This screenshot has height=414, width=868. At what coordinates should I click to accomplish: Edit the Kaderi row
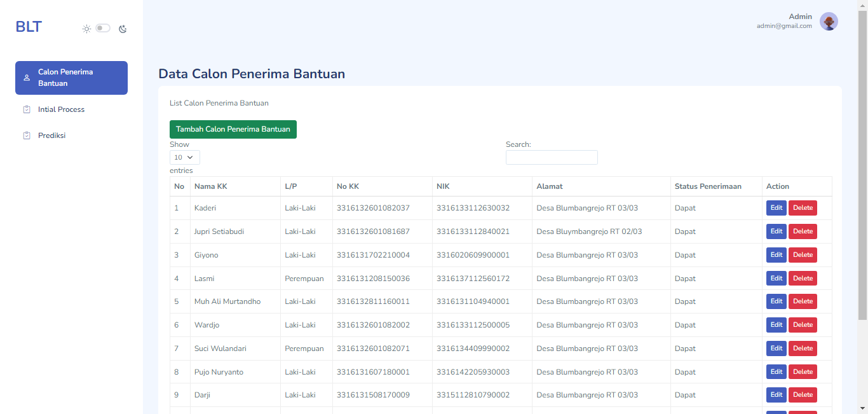click(x=776, y=208)
